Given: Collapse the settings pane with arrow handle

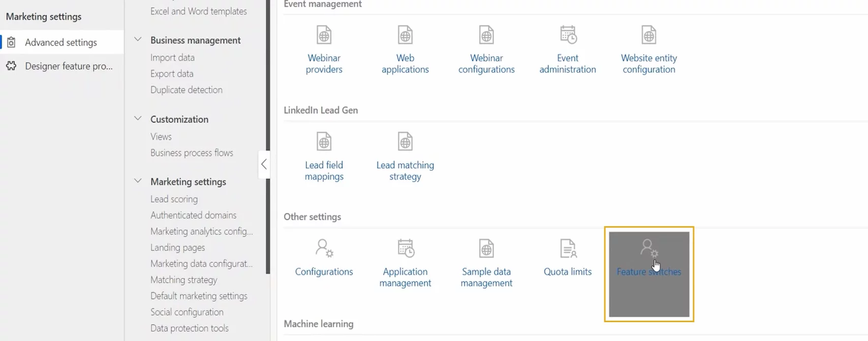Looking at the screenshot, I should point(264,164).
